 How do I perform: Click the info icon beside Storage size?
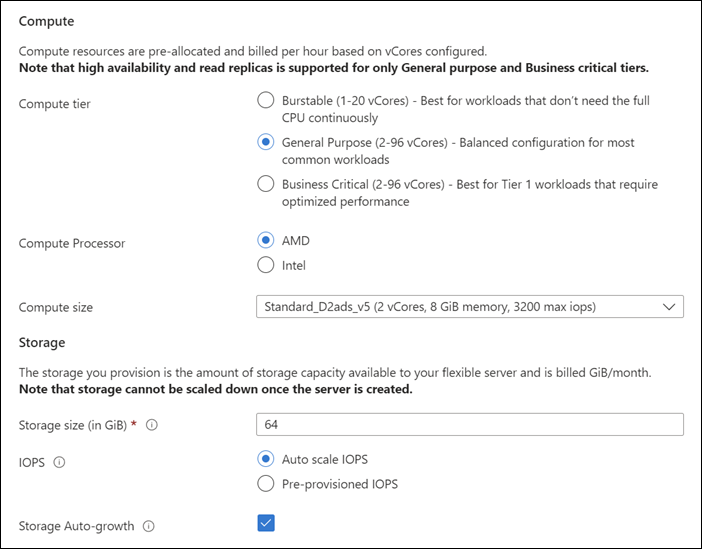(x=153, y=425)
